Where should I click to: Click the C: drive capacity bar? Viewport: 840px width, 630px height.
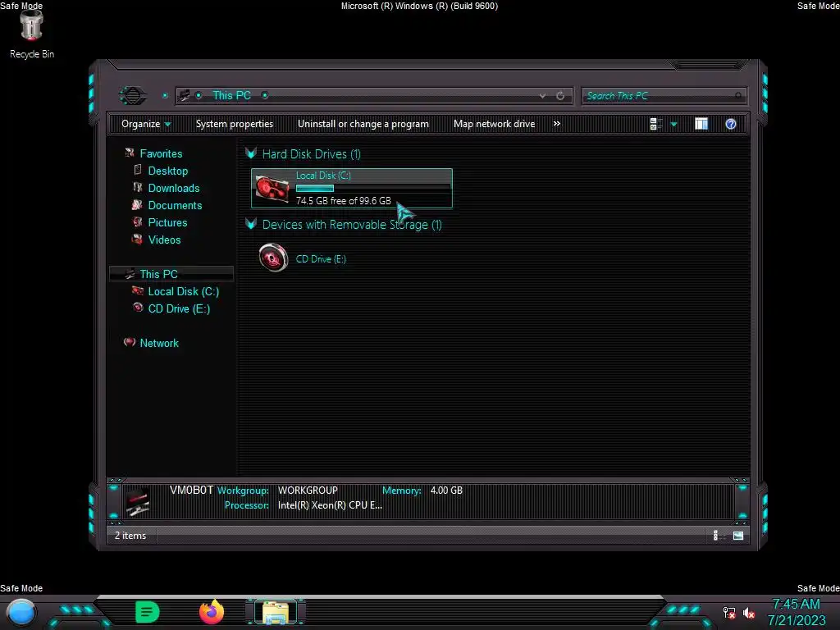pyautogui.click(x=373, y=188)
